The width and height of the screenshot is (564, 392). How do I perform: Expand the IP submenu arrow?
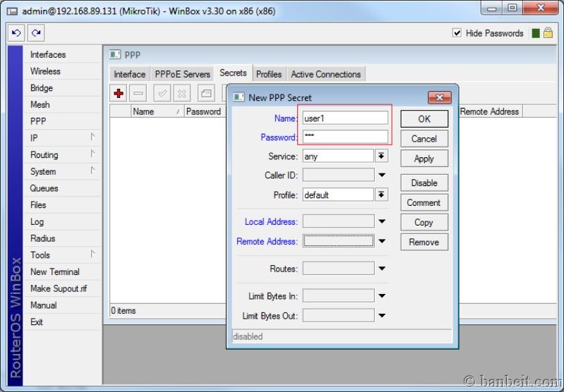(92, 137)
